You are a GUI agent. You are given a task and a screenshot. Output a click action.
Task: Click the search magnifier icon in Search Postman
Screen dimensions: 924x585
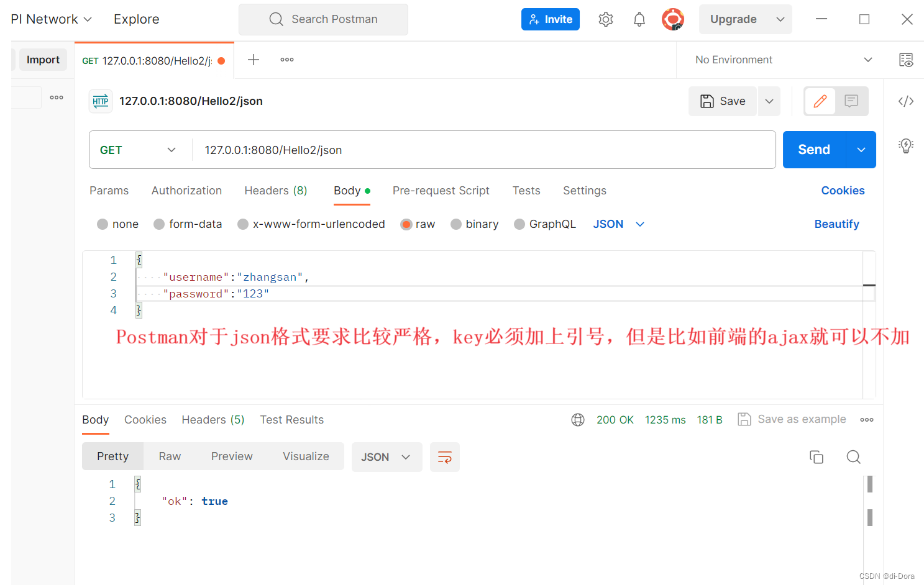276,19
